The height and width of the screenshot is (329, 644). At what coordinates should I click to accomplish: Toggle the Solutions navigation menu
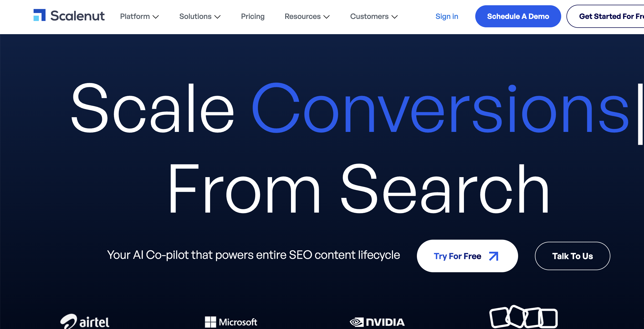[x=200, y=16]
